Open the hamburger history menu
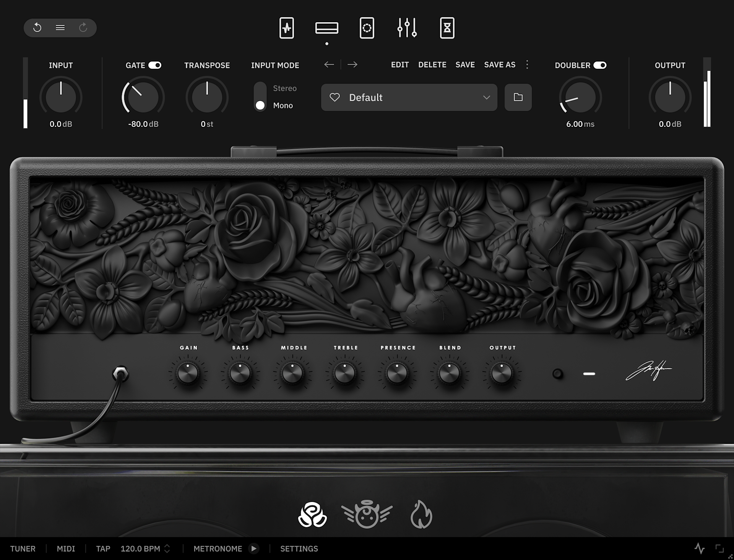 pyautogui.click(x=60, y=28)
